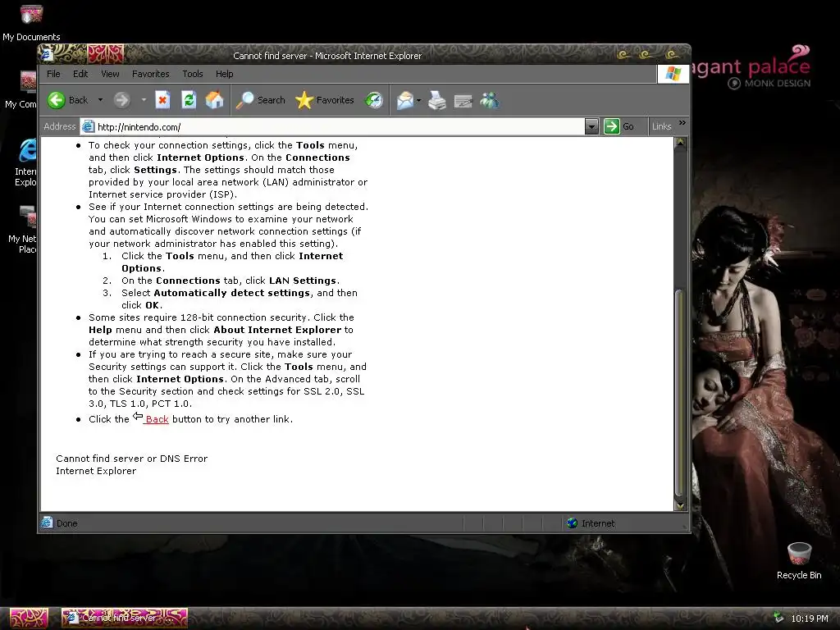840x630 pixels.
Task: Select Internet Explorer desktop shortcut
Action: 25,162
